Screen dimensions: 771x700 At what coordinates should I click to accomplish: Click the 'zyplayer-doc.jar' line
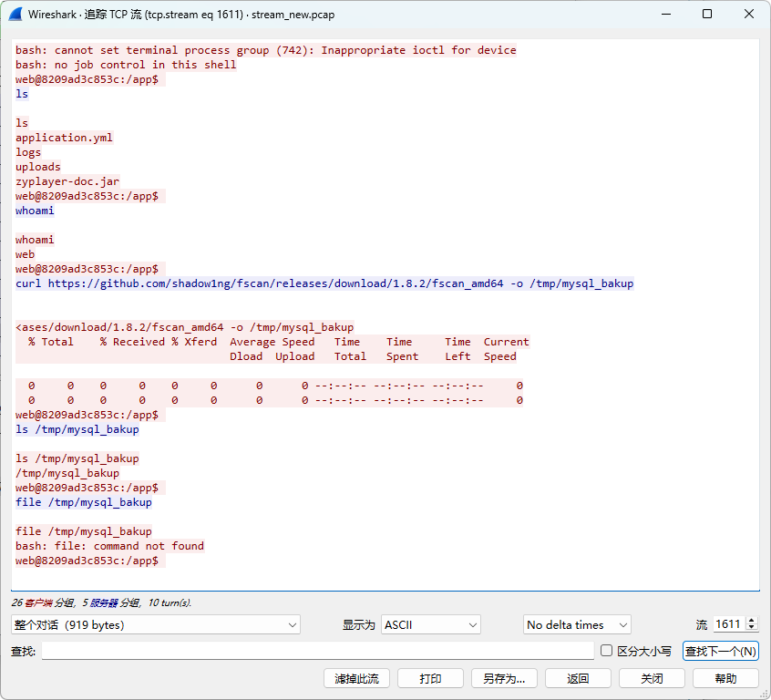(67, 181)
